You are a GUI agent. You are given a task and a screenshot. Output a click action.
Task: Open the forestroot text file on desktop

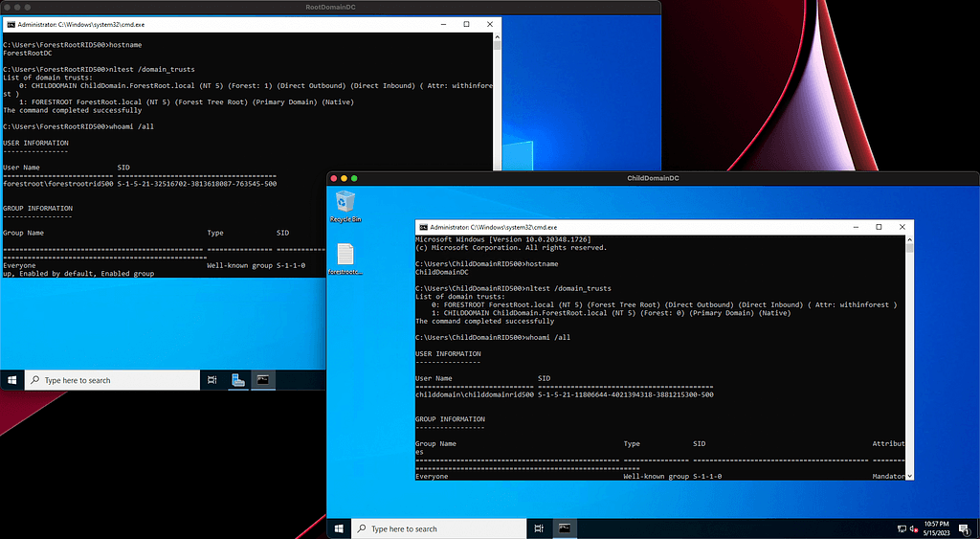[x=345, y=257]
